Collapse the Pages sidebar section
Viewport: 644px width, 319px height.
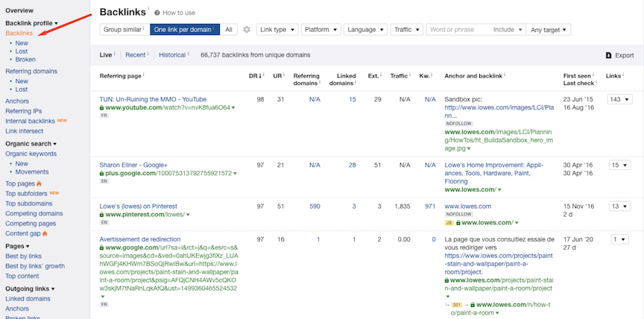pos(17,247)
